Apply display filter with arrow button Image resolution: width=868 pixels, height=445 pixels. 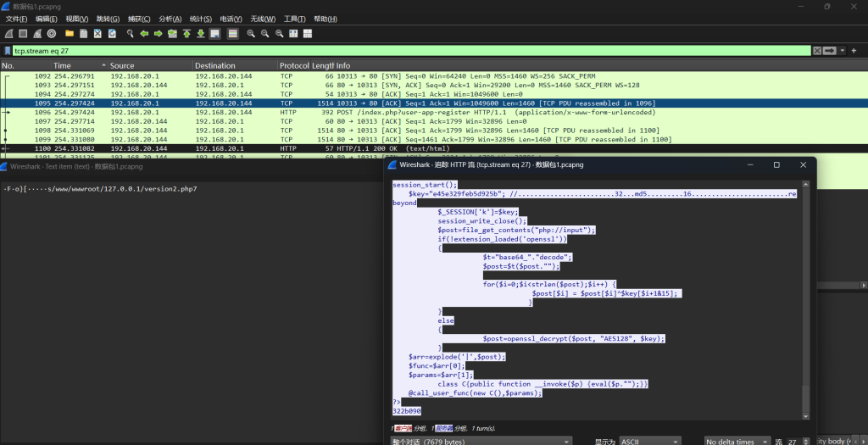(830, 51)
